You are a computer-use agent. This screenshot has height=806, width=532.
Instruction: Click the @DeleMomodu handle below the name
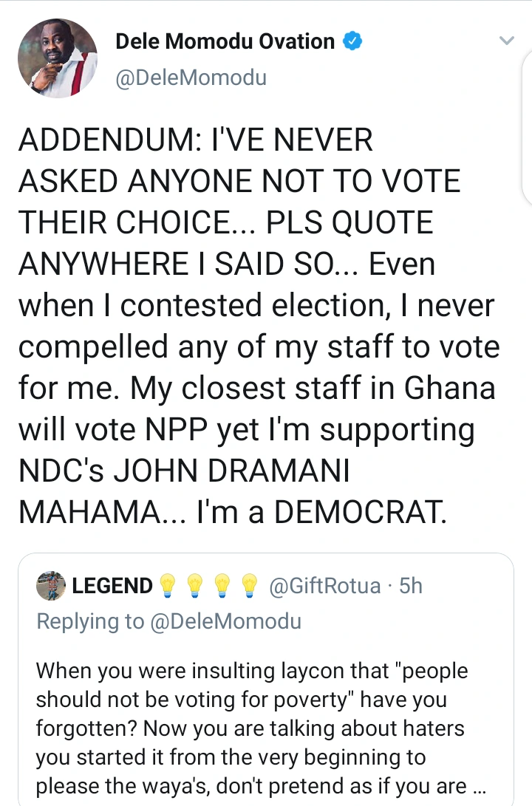191,77
